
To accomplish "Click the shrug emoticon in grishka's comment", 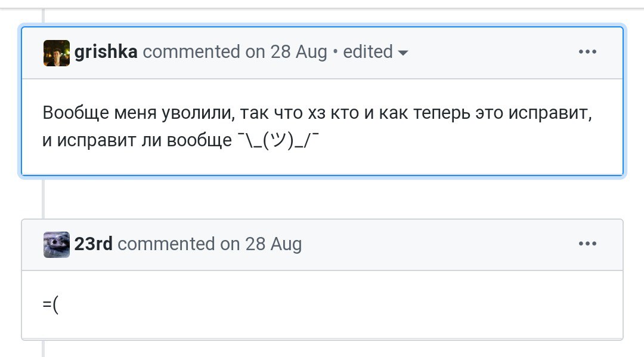I will point(275,141).
